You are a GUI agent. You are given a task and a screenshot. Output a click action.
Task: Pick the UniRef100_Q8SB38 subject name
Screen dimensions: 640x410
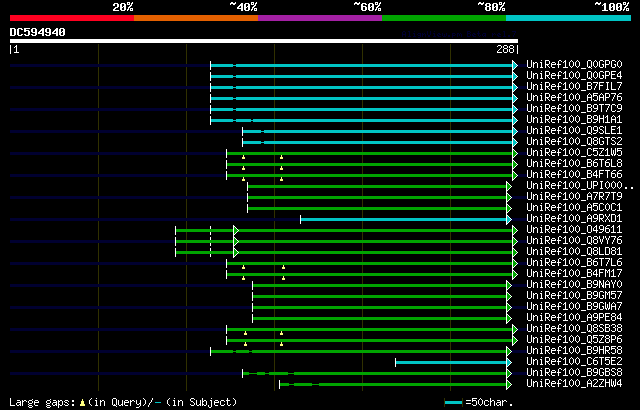coord(574,329)
